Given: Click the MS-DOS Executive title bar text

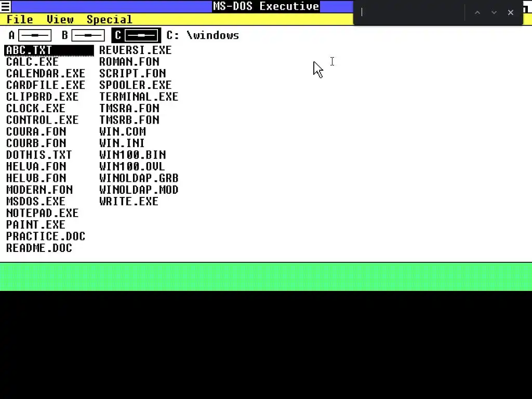Looking at the screenshot, I should (x=266, y=6).
